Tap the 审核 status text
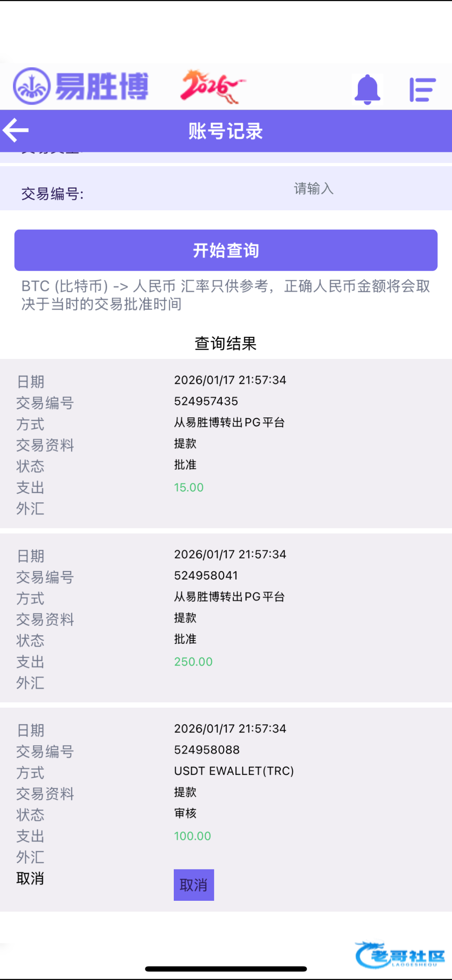 pos(185,813)
